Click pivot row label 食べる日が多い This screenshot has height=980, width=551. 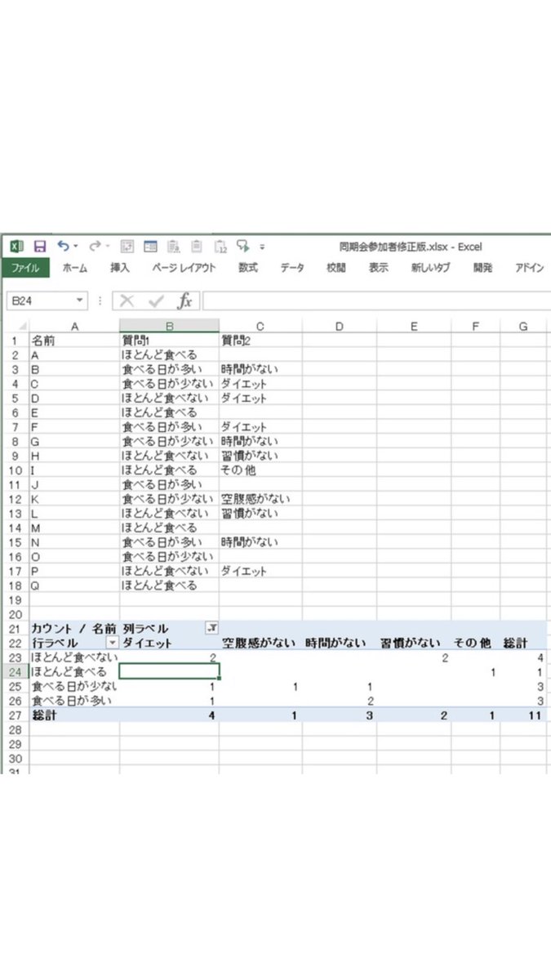coord(74,700)
